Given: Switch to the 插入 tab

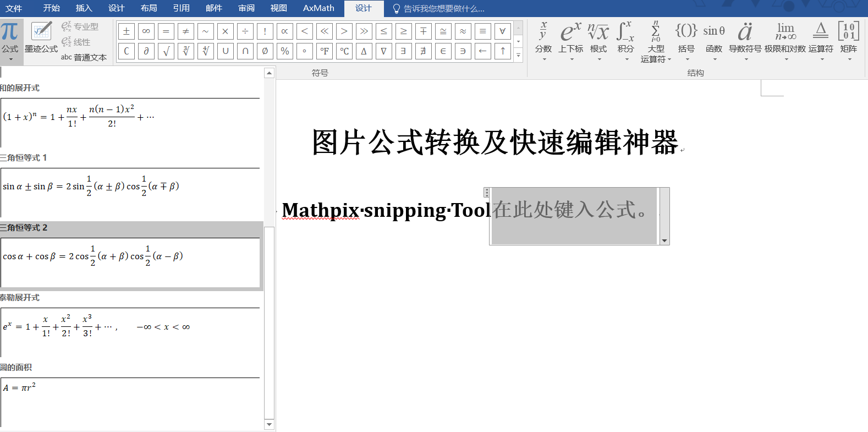Looking at the screenshot, I should tap(84, 8).
